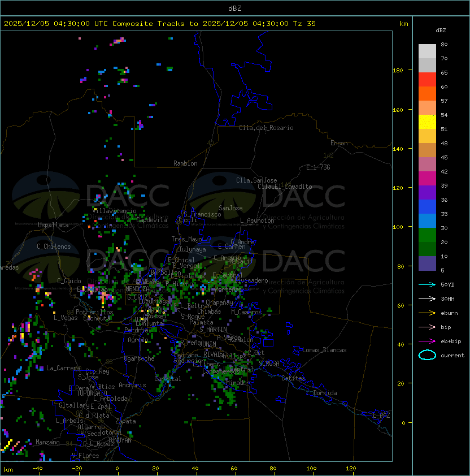470x476 pixels.
Task: Click the 'L_Dormida' map label
Action: point(321,393)
